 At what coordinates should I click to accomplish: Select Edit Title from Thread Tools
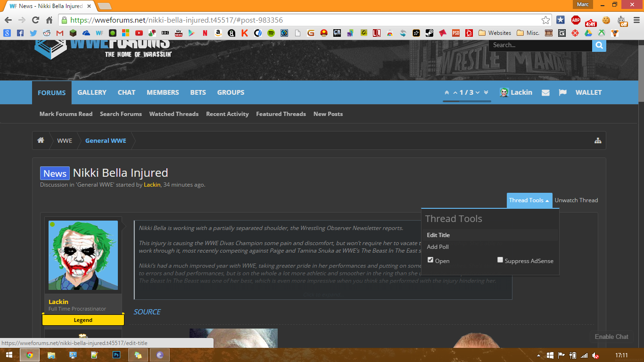438,235
